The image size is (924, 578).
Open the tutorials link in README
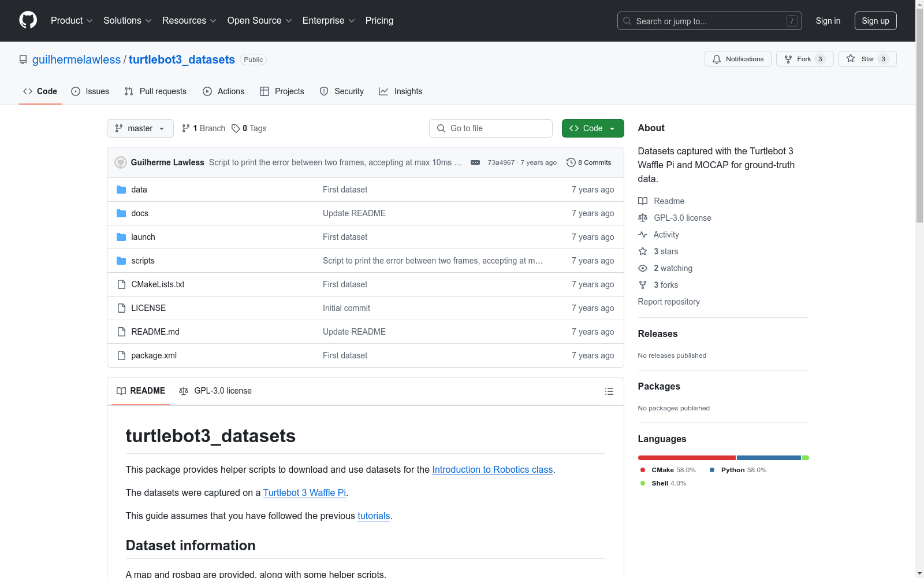[x=374, y=516]
